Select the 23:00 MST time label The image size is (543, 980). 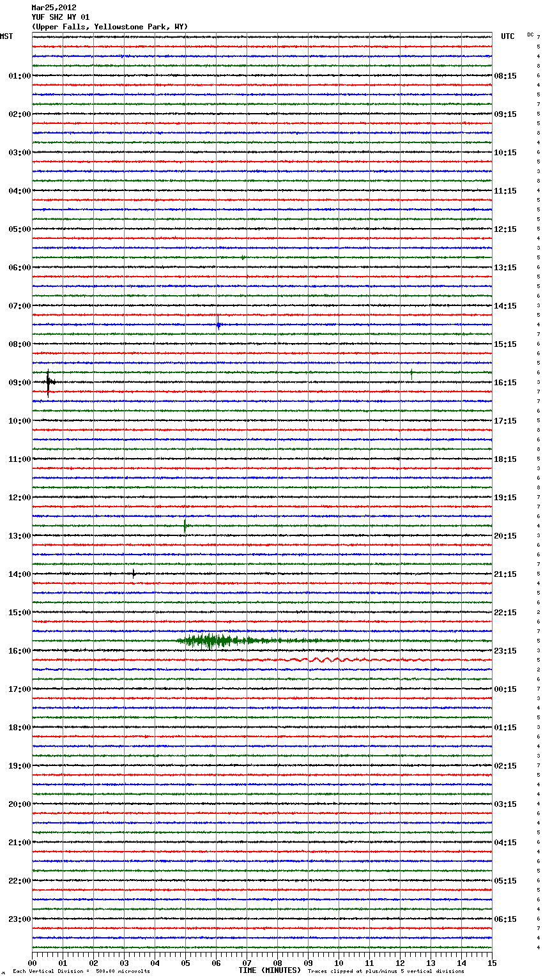pyautogui.click(x=20, y=919)
